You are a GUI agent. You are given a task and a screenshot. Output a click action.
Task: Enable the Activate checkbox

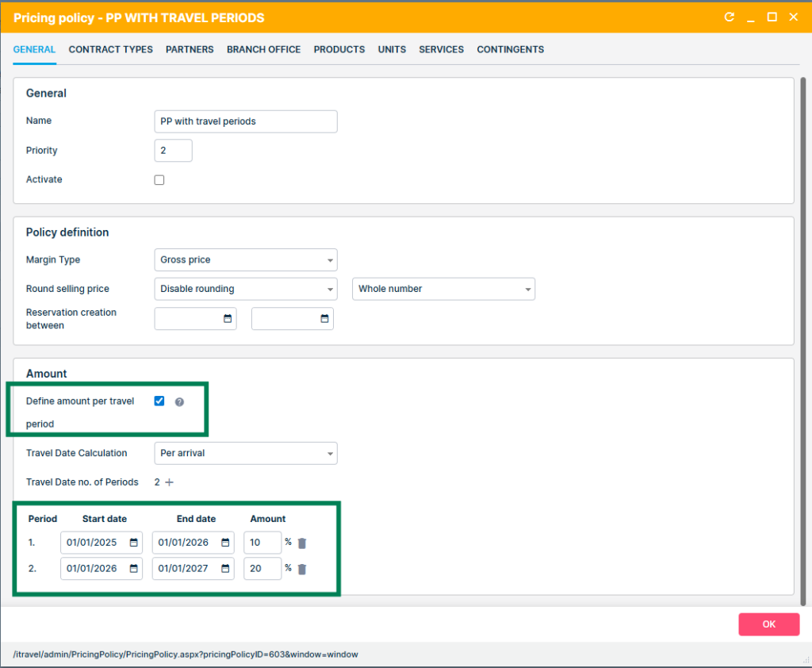[x=159, y=180]
